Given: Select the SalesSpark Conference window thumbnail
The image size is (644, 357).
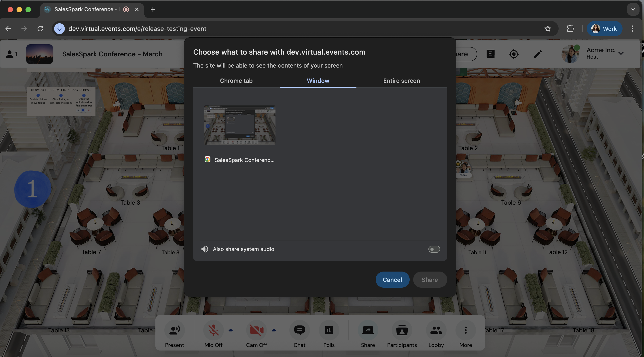Looking at the screenshot, I should point(239,125).
